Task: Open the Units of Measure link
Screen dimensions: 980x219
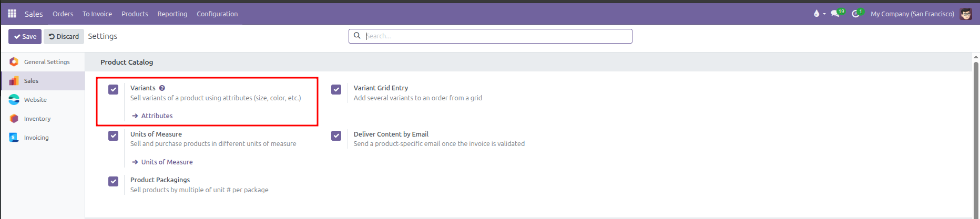Action: click(x=167, y=162)
